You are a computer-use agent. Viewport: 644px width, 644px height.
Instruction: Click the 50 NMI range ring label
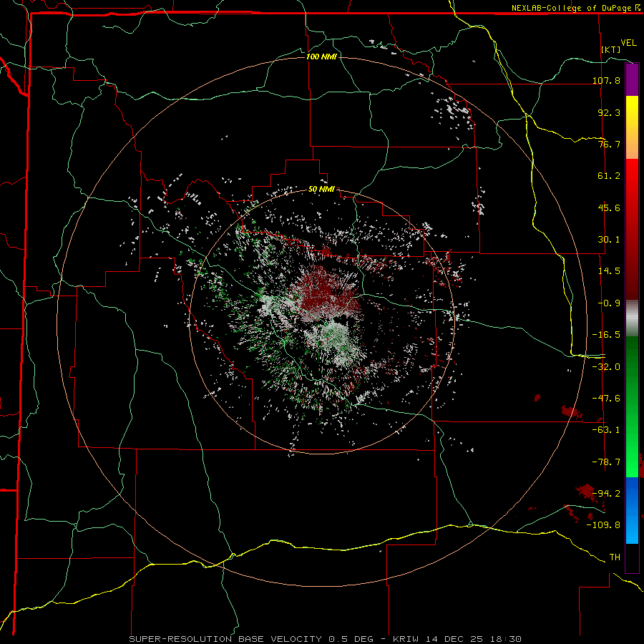[x=321, y=190]
